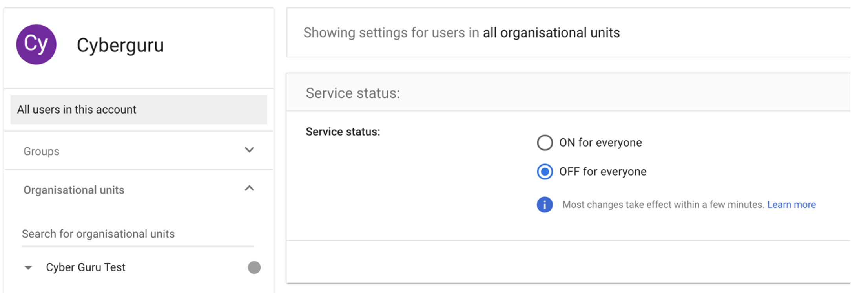Open the Learn more link
The width and height of the screenshot is (868, 293).
[791, 205]
